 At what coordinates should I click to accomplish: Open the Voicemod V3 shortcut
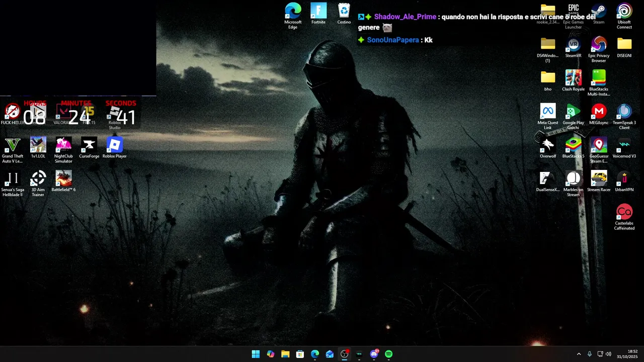point(624,148)
